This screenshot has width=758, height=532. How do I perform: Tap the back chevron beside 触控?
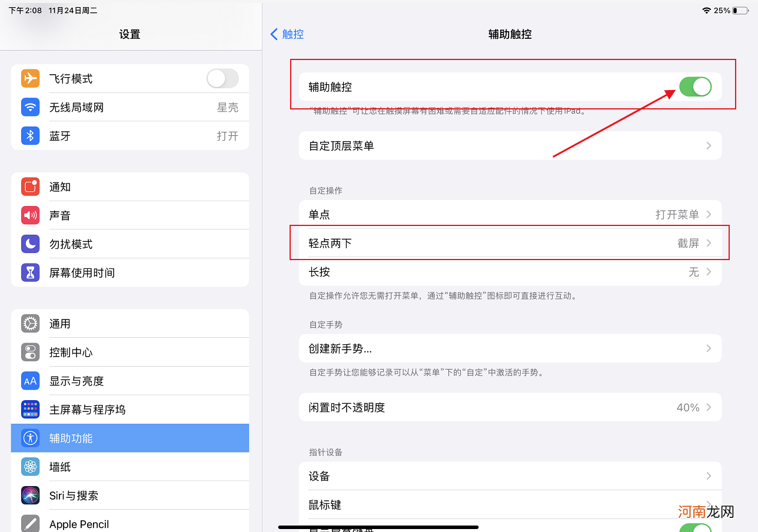[x=274, y=34]
